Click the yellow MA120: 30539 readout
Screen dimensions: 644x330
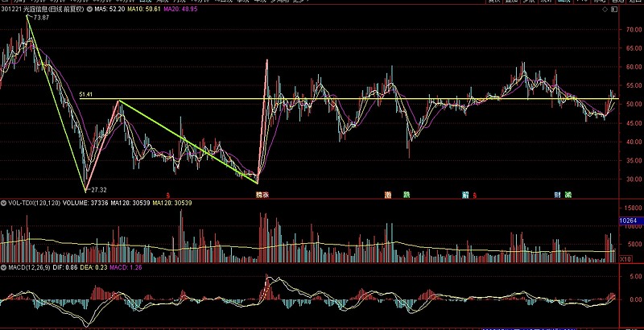pyautogui.click(x=172, y=203)
